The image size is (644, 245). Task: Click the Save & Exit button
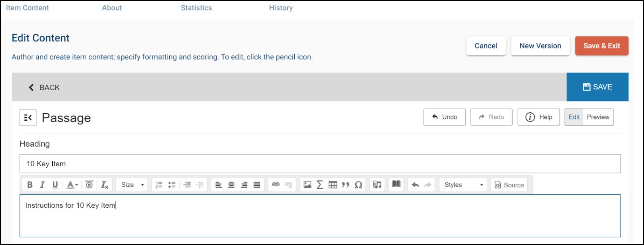(x=601, y=46)
